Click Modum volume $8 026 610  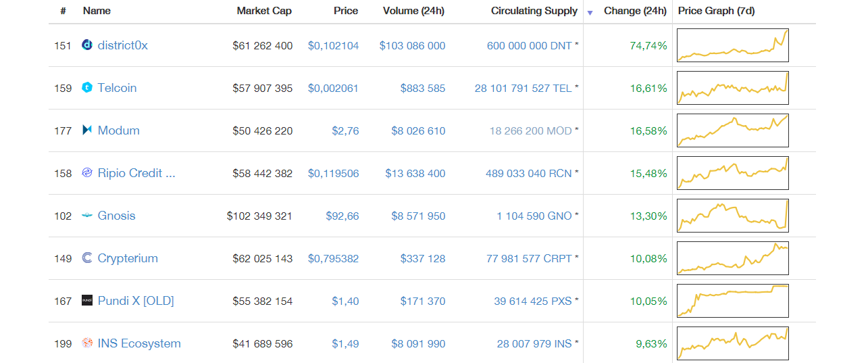[x=419, y=131]
